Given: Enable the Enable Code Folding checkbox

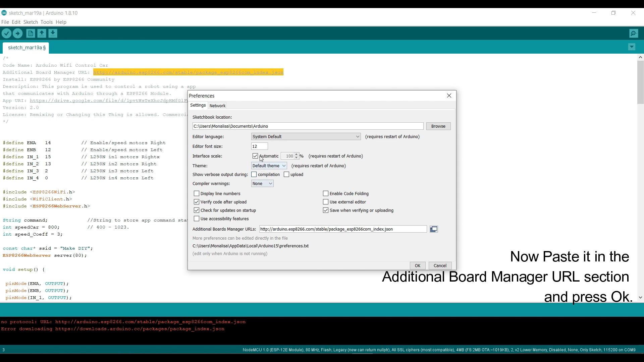Looking at the screenshot, I should tap(326, 194).
